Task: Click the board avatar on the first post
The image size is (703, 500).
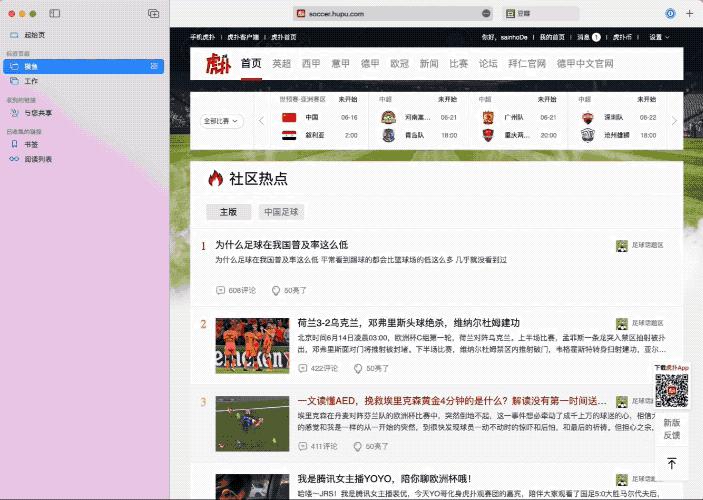Action: 621,246
